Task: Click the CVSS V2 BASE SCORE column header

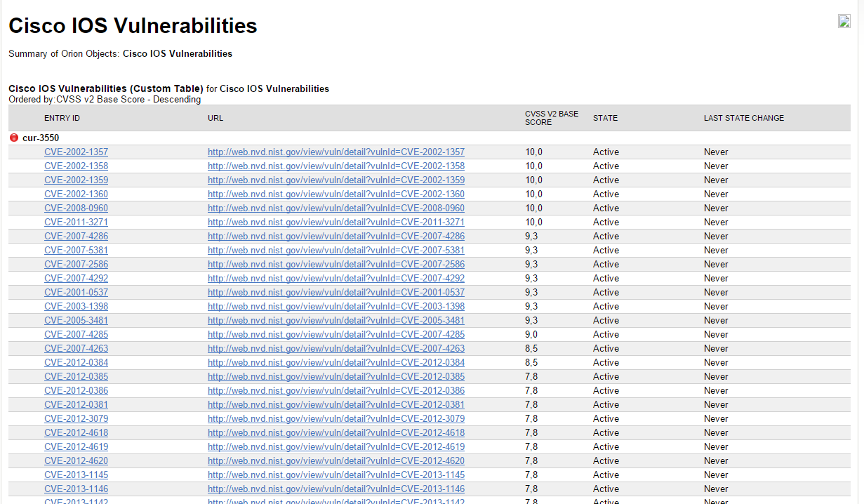Action: [x=552, y=118]
